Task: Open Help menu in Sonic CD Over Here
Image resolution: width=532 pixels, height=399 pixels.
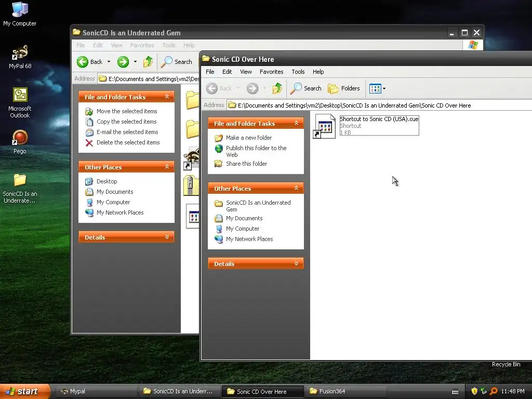Action: 318,72
